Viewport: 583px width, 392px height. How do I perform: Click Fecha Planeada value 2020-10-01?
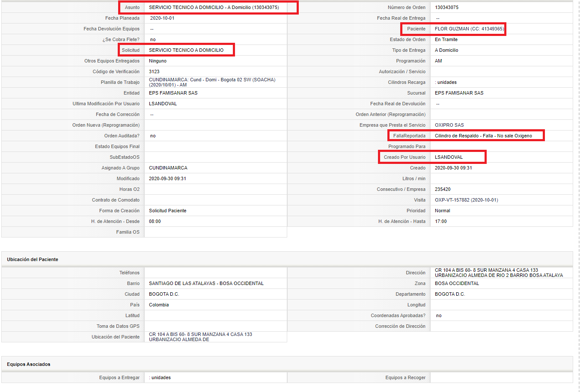(162, 18)
